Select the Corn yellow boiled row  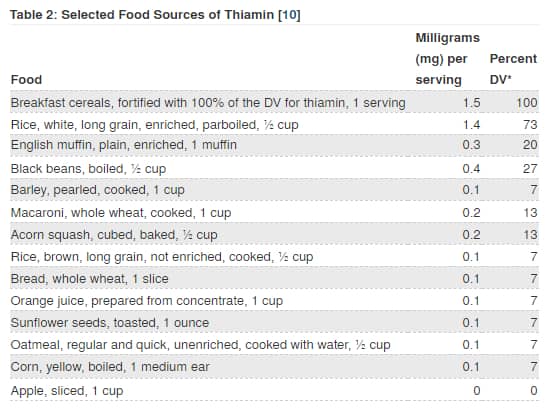point(274,367)
